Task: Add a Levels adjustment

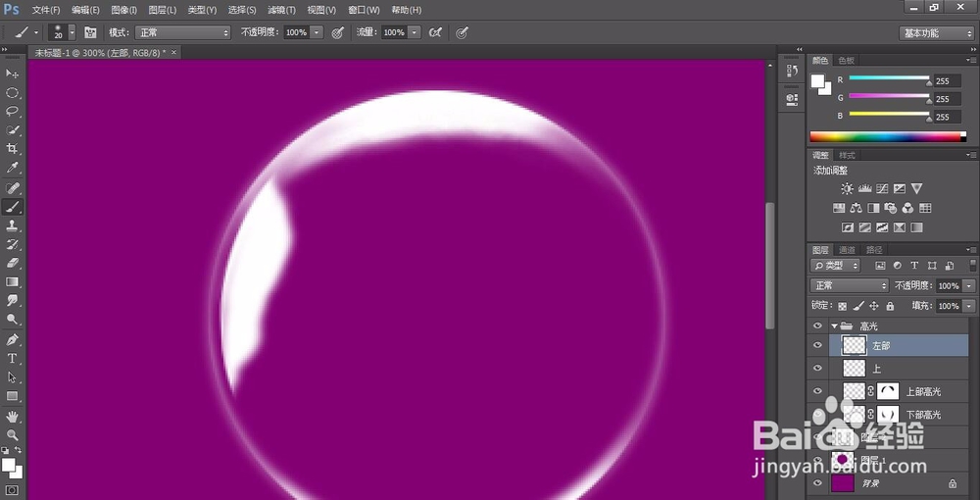Action: pos(864,188)
